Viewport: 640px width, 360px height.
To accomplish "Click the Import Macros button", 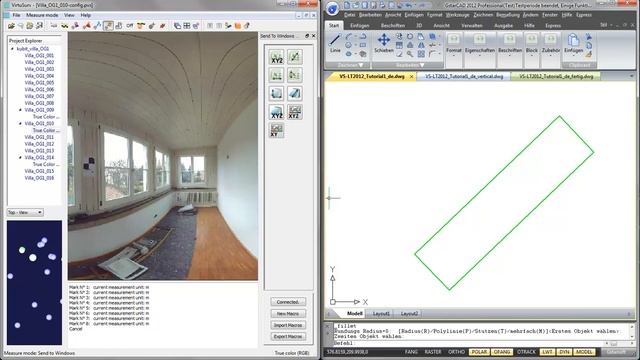I will point(288,325).
